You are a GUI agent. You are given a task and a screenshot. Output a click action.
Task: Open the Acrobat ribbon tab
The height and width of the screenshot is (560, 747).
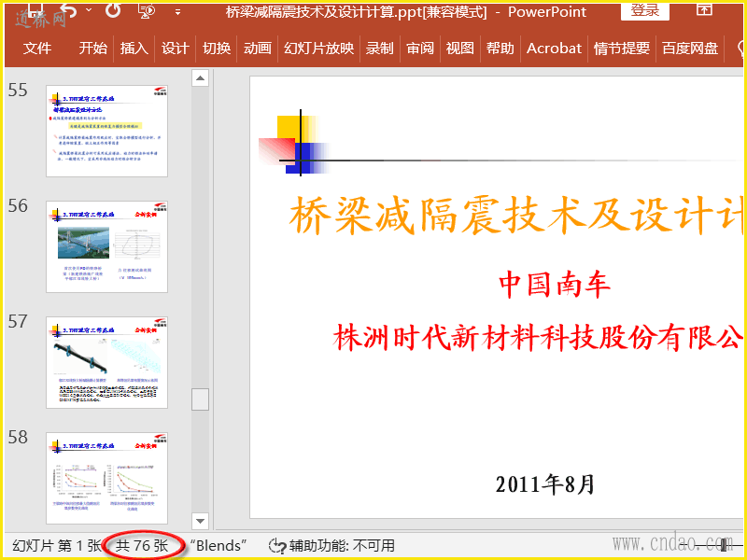554,49
